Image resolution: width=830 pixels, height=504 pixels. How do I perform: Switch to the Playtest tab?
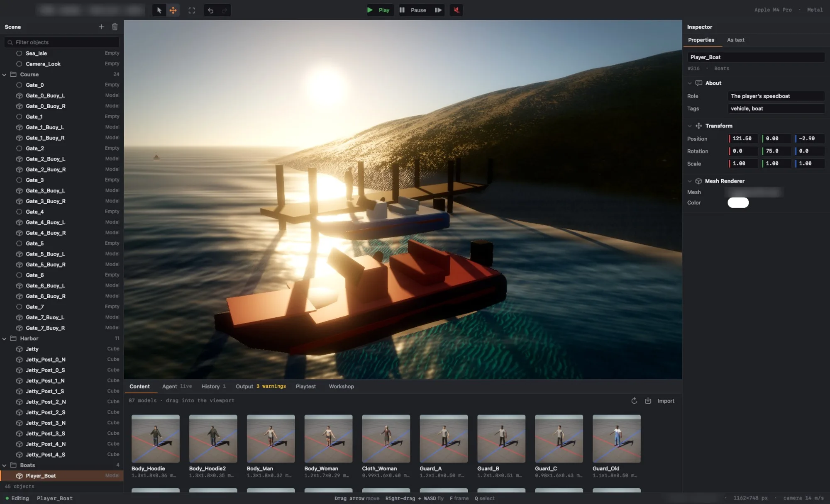click(306, 386)
